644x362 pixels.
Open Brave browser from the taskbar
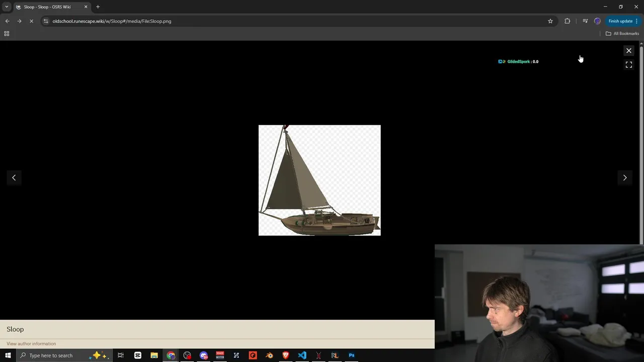pos(286,355)
